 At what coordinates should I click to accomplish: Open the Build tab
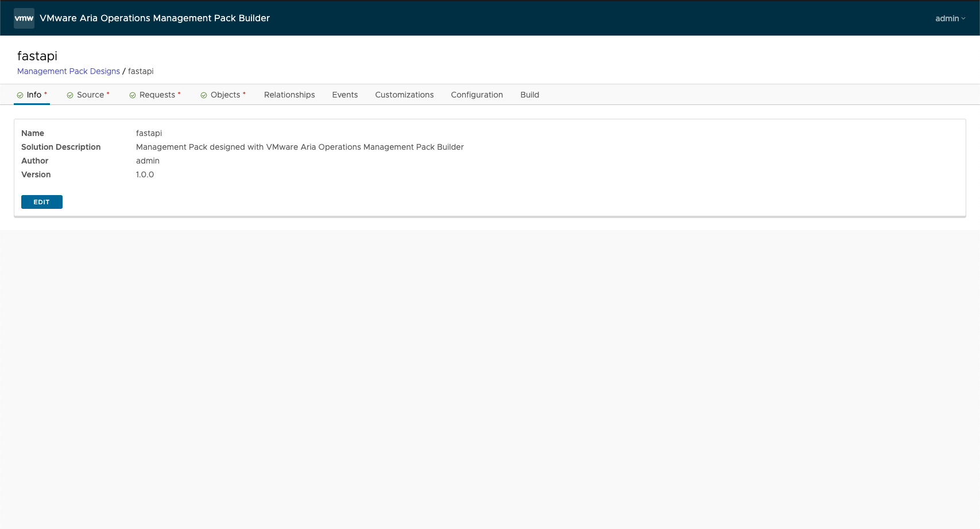coord(529,95)
